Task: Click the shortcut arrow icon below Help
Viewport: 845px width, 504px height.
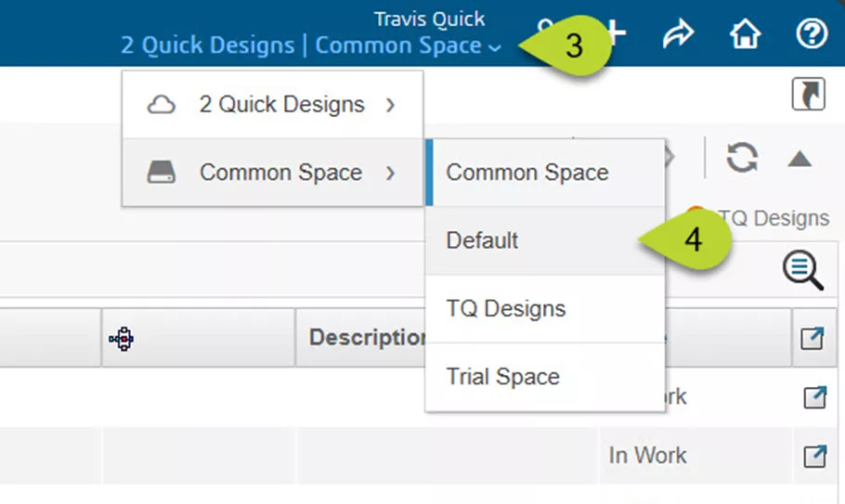Action: (x=808, y=94)
